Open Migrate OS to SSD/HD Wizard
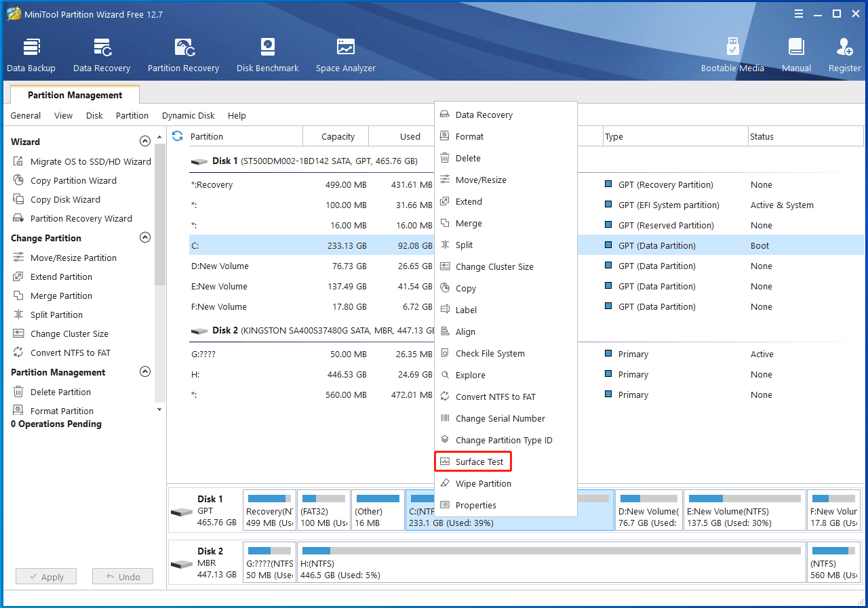 [x=82, y=161]
